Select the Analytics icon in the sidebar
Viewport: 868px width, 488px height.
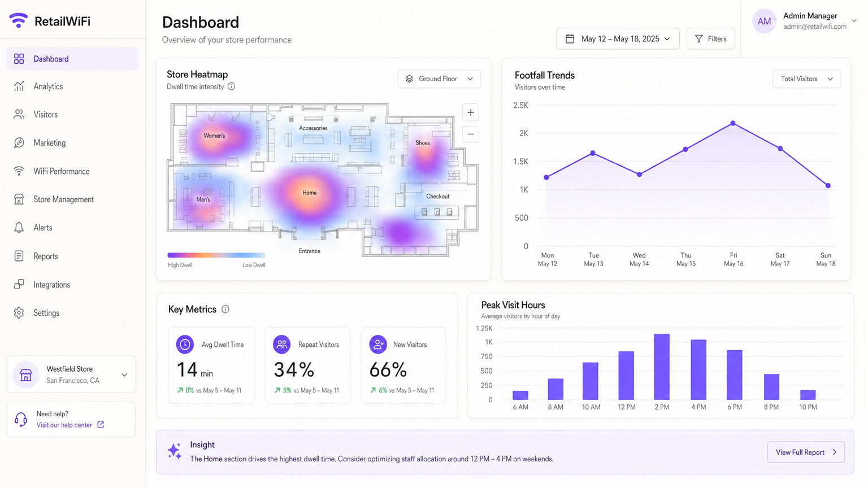[19, 86]
